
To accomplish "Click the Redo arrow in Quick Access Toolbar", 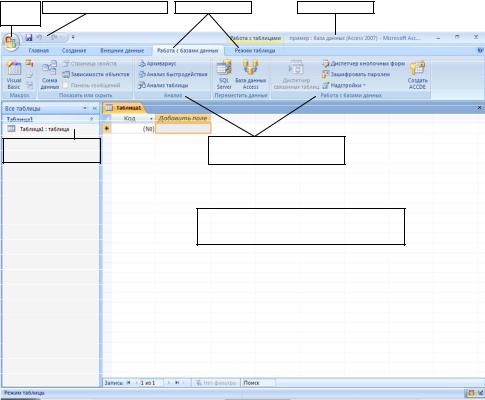I will tap(55, 37).
